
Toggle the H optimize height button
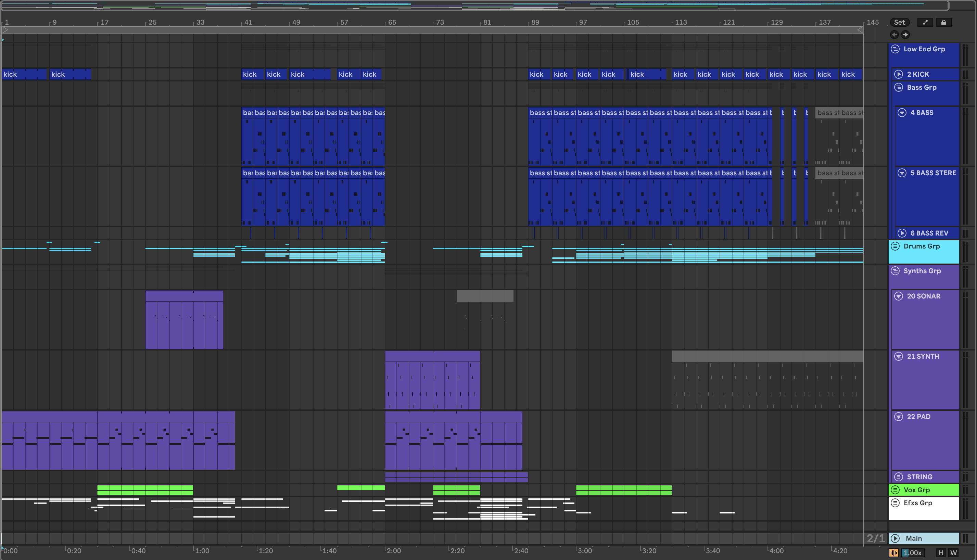point(941,553)
